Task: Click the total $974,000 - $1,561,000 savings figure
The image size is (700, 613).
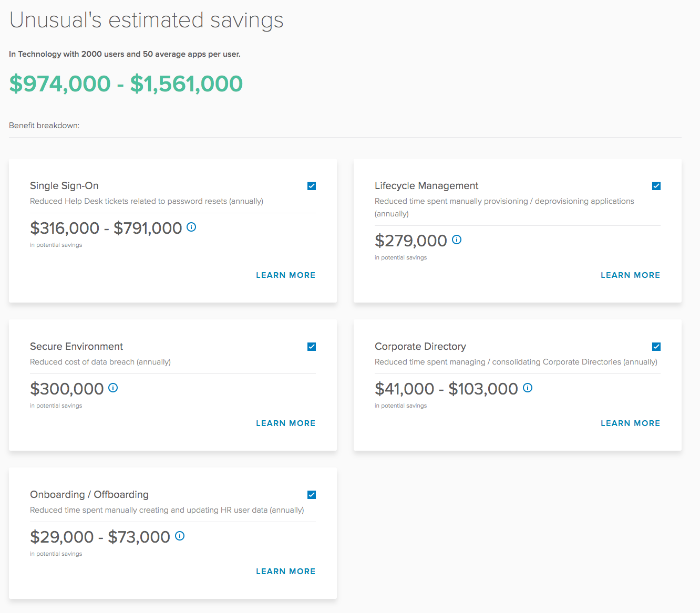Action: [x=126, y=84]
